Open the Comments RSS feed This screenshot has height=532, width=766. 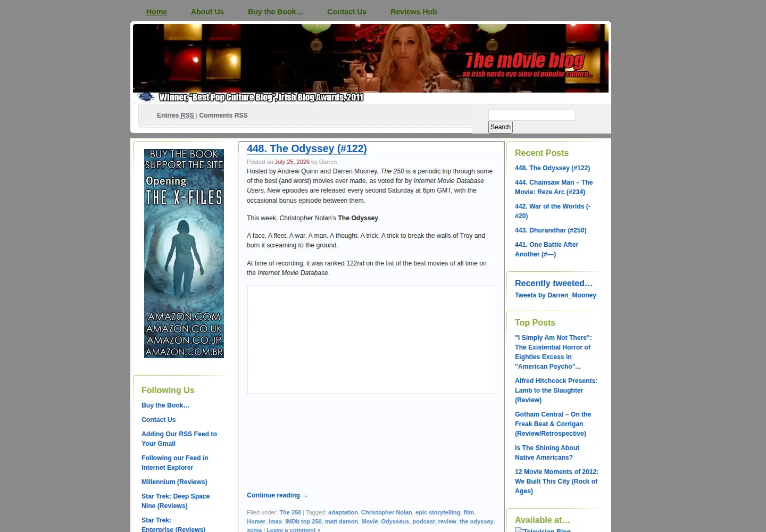(x=223, y=115)
